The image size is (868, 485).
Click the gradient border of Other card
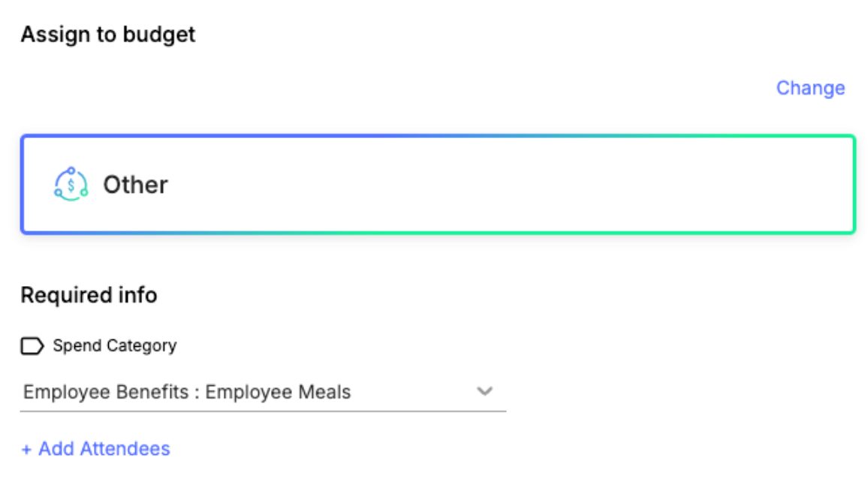439,136
